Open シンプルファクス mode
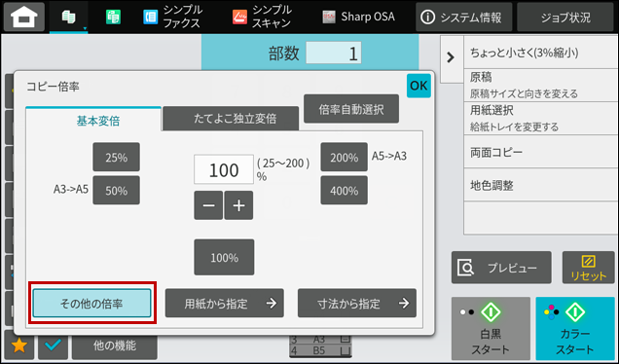This screenshot has height=364, width=619. (x=173, y=17)
